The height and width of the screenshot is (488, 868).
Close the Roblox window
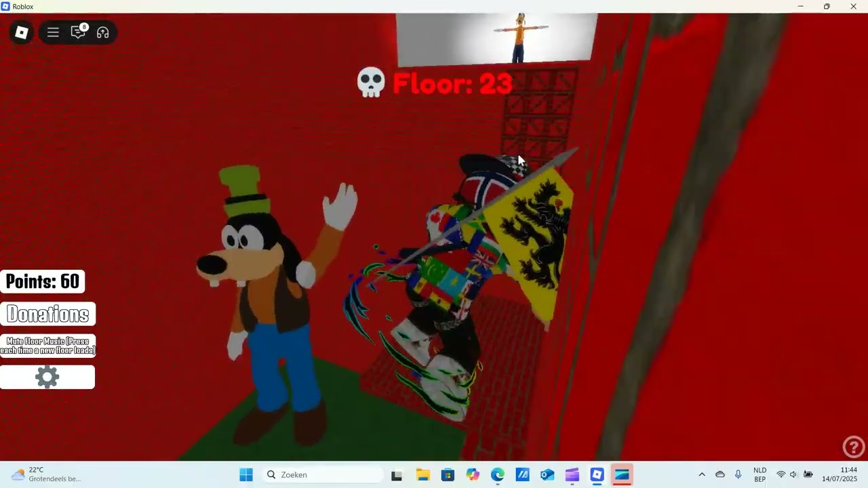click(854, 7)
